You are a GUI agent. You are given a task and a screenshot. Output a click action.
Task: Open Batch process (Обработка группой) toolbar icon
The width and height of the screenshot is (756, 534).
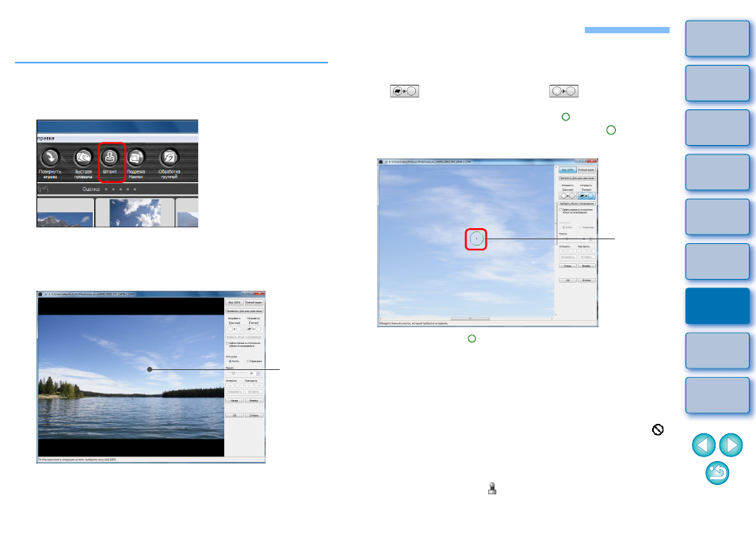pos(170,157)
